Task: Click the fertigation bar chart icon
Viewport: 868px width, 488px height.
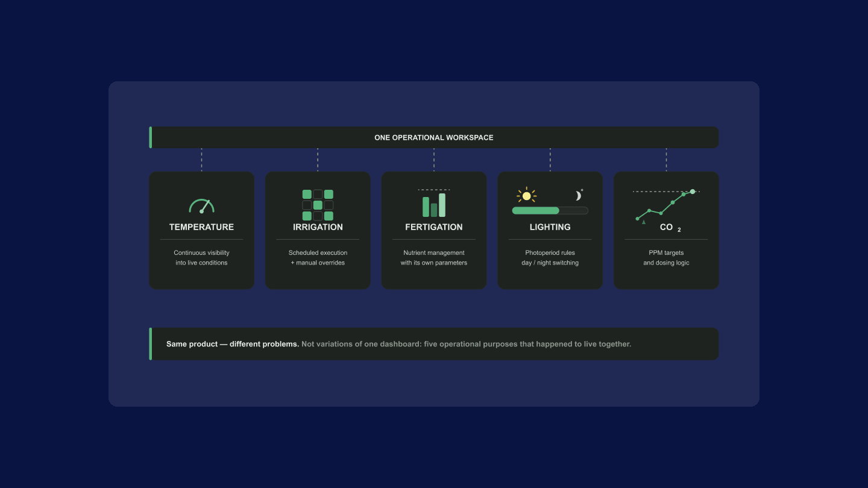Action: click(434, 203)
